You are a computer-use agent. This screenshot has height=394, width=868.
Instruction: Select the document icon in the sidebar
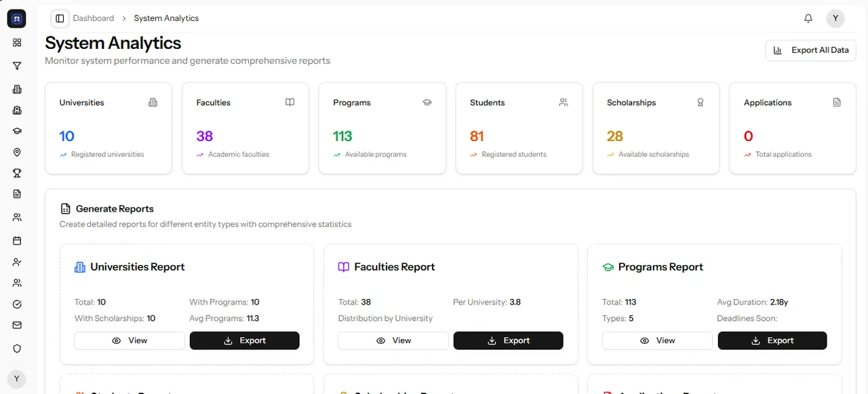17,194
